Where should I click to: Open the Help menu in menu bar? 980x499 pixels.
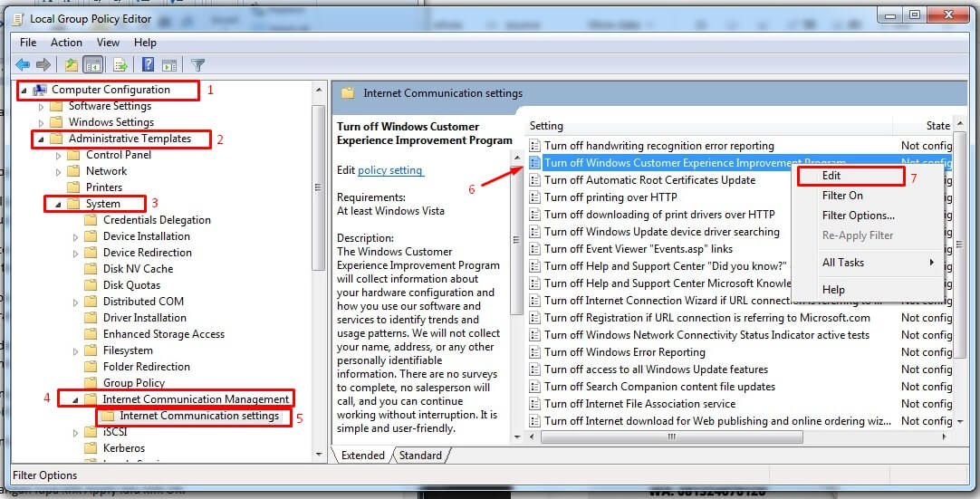[x=145, y=43]
